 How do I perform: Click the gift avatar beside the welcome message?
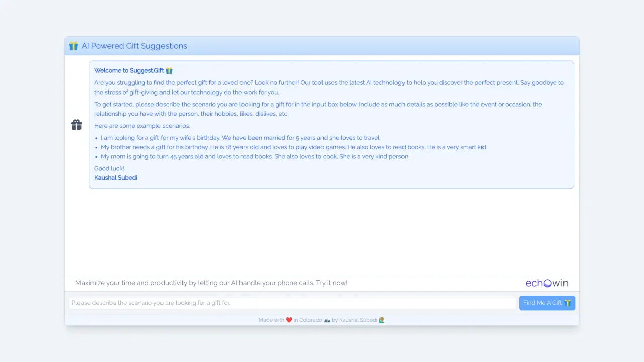coord(76,125)
